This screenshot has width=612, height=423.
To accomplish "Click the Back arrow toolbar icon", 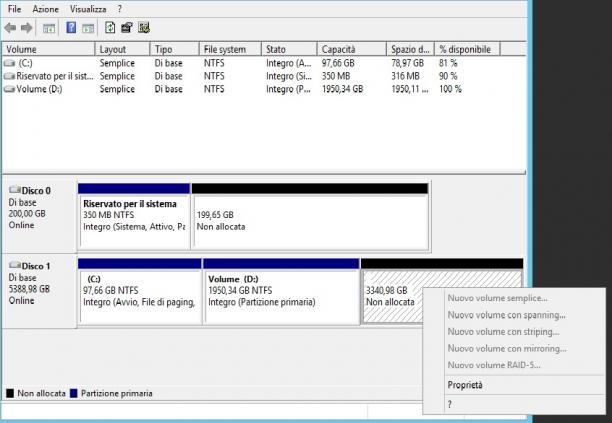I will point(10,28).
